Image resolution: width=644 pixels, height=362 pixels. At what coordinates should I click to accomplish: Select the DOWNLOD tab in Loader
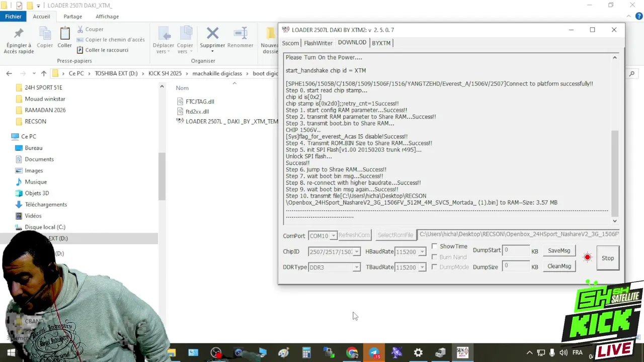click(352, 42)
